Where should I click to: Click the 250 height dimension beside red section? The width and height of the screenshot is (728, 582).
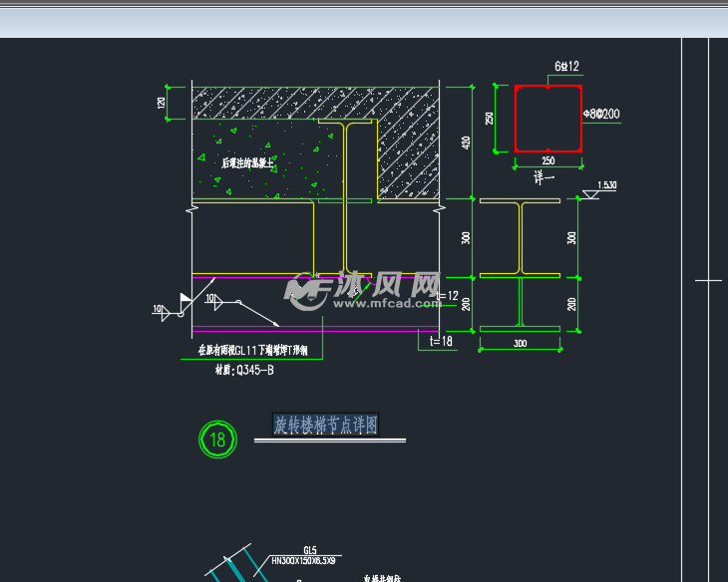pos(490,119)
